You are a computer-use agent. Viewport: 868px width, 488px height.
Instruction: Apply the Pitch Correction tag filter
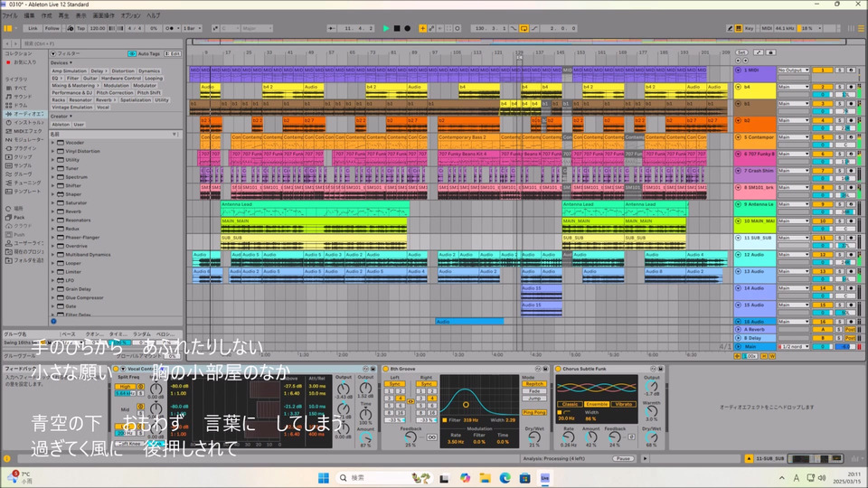coord(115,92)
